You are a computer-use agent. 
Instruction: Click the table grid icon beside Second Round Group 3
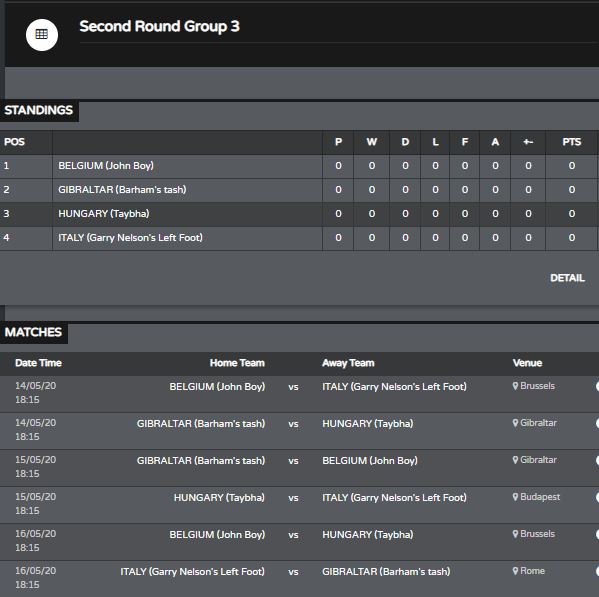pyautogui.click(x=42, y=35)
